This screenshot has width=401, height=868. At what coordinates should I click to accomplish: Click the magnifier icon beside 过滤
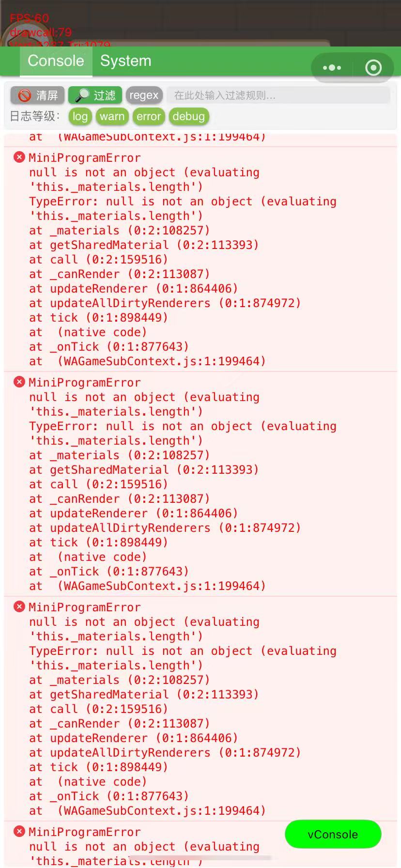click(x=82, y=95)
